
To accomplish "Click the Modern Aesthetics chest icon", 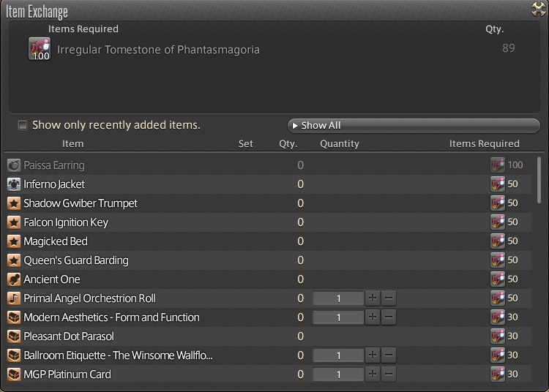I will pos(14,317).
